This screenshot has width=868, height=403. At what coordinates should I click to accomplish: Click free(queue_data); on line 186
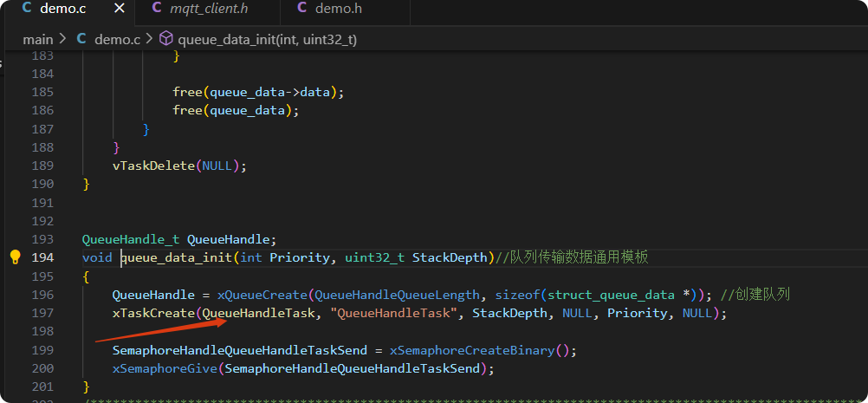[236, 110]
